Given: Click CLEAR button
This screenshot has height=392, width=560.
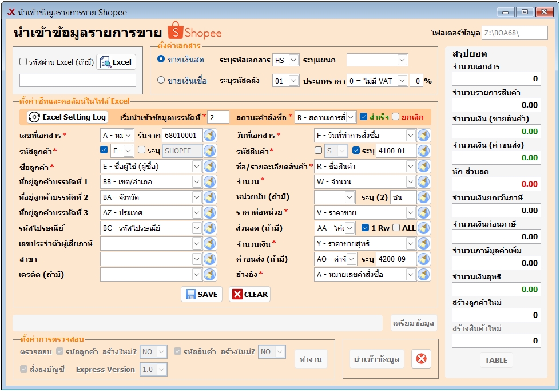Looking at the screenshot, I should (249, 294).
